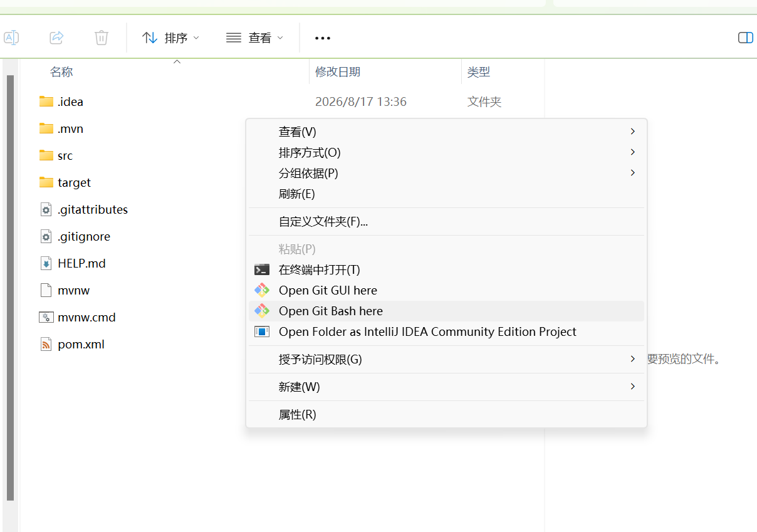Viewport: 757px width, 532px height.
Task: Click the .idea folder name
Action: (70, 102)
